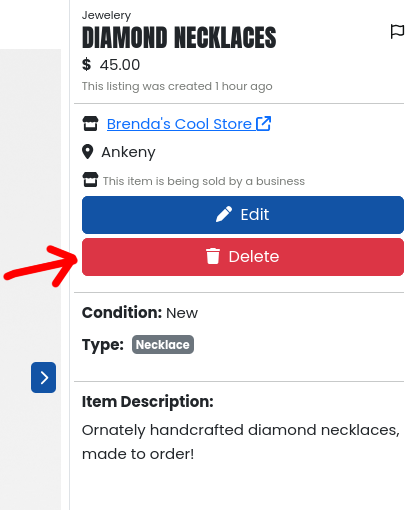
Task: Click the flag report listing icon
Action: pos(397,32)
